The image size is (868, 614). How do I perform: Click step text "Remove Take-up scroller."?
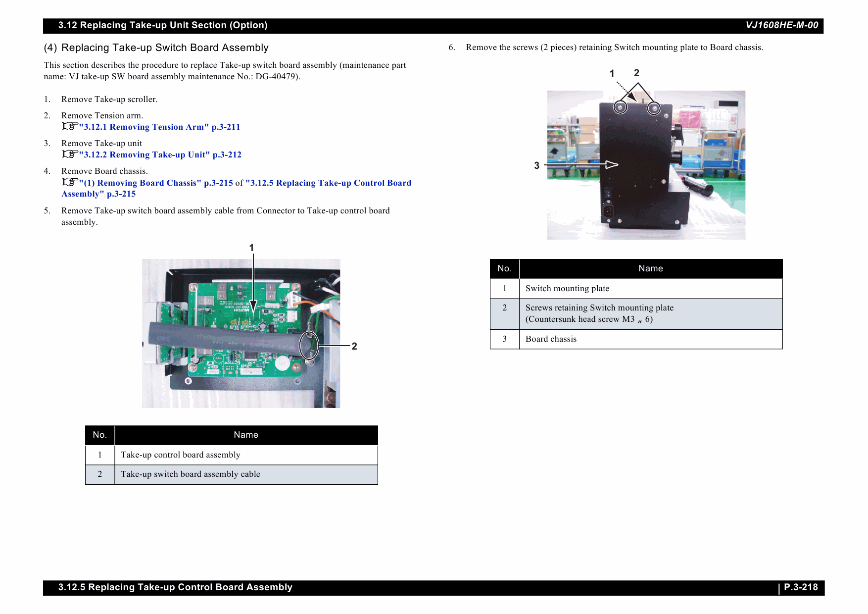pyautogui.click(x=109, y=99)
